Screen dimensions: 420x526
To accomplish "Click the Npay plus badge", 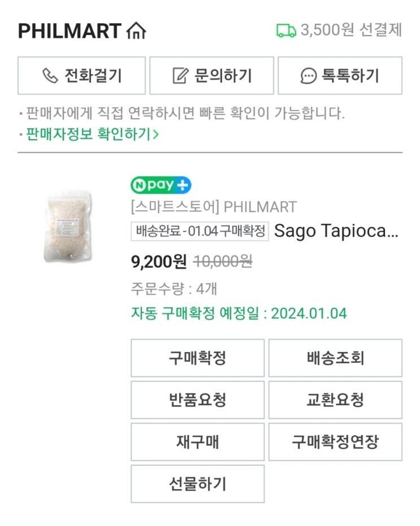I will coord(161,185).
